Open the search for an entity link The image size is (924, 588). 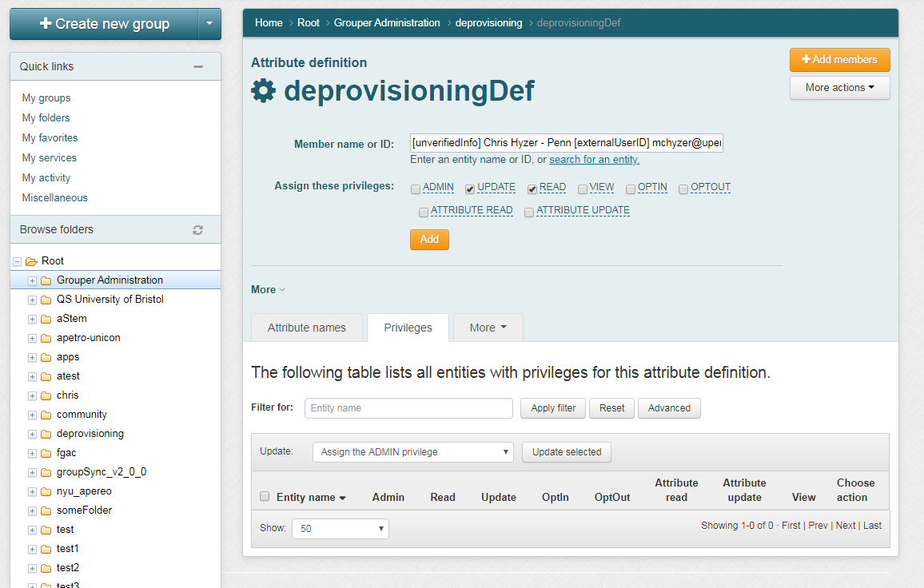click(x=594, y=160)
